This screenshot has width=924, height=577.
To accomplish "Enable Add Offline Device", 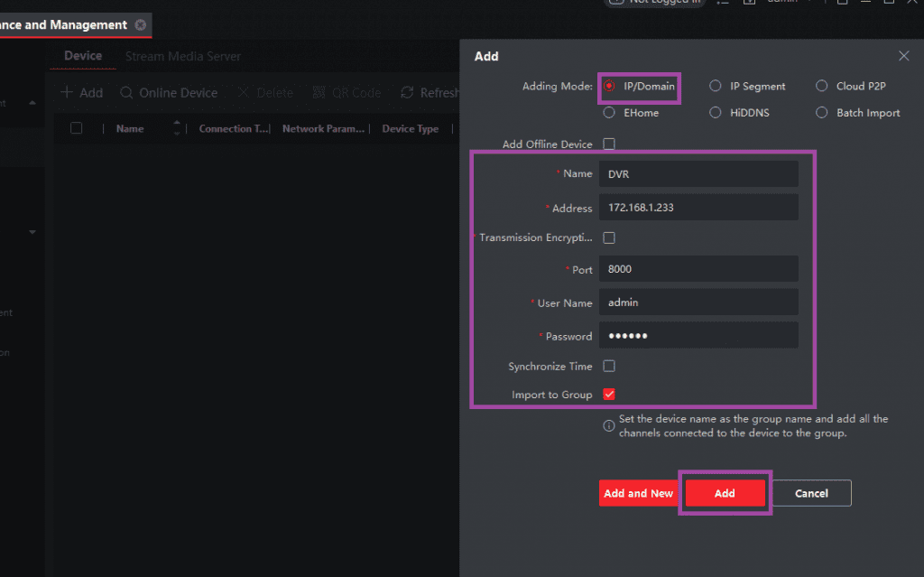I will click(611, 144).
